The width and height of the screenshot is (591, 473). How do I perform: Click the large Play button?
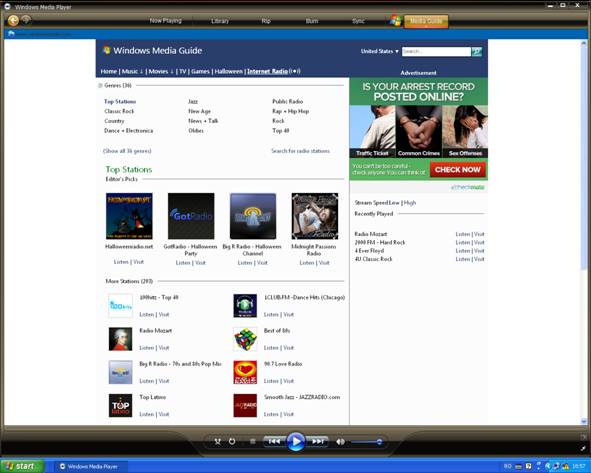[x=296, y=441]
